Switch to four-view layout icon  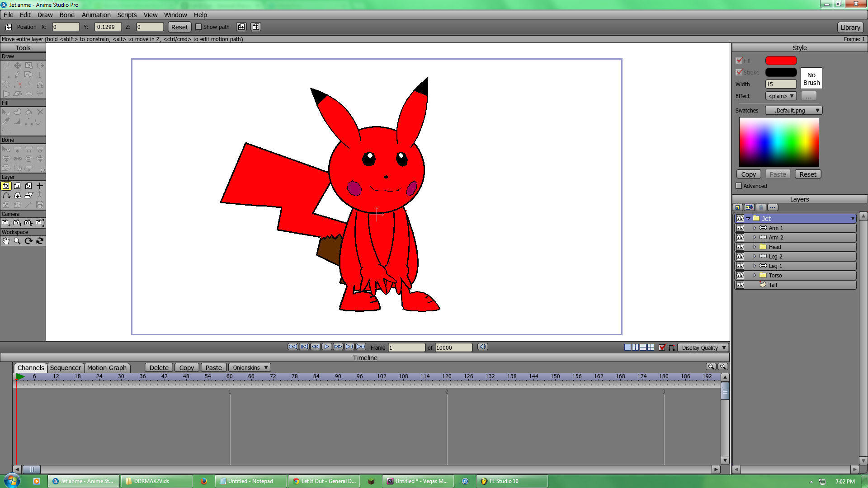(x=651, y=347)
